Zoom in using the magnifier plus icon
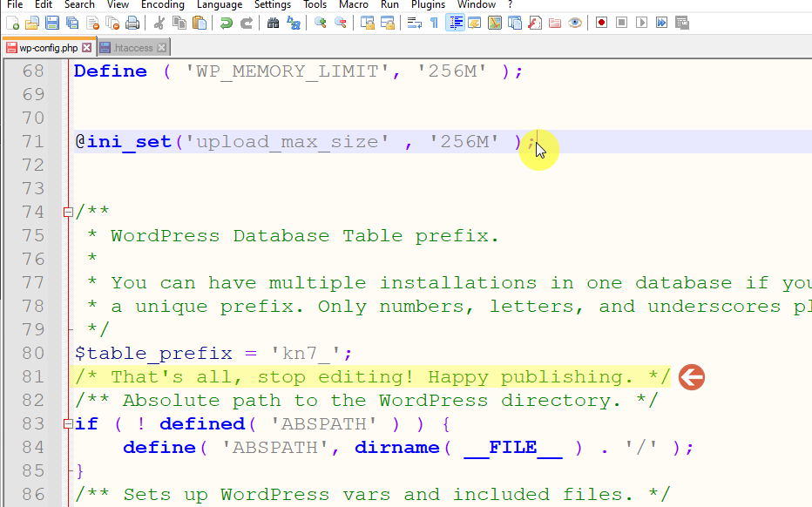This screenshot has height=507, width=812. (x=320, y=23)
